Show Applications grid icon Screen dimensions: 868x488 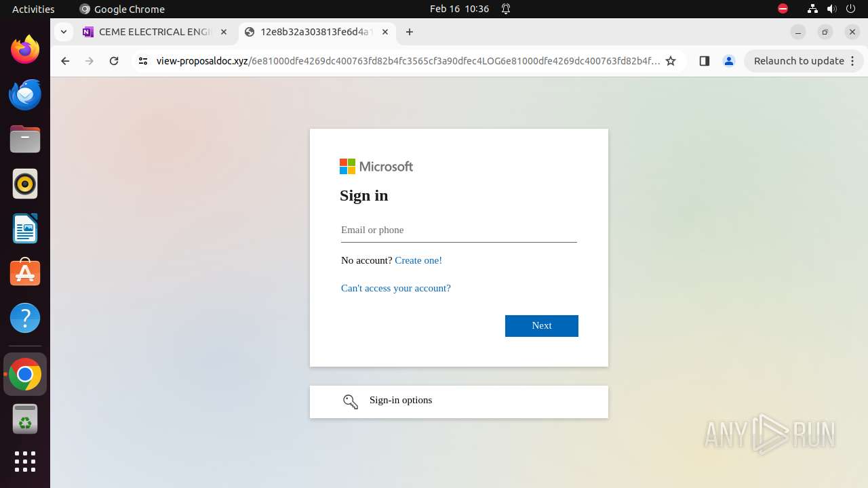pyautogui.click(x=25, y=462)
